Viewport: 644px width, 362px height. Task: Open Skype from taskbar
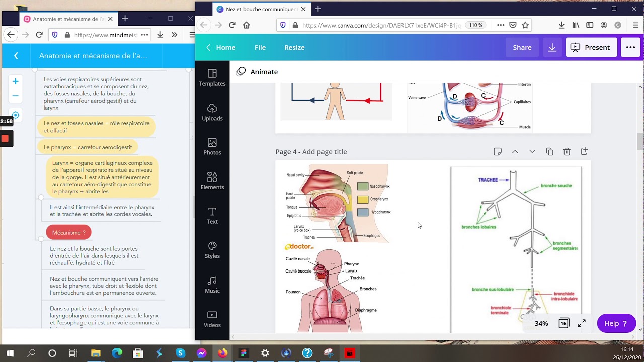[x=180, y=353]
